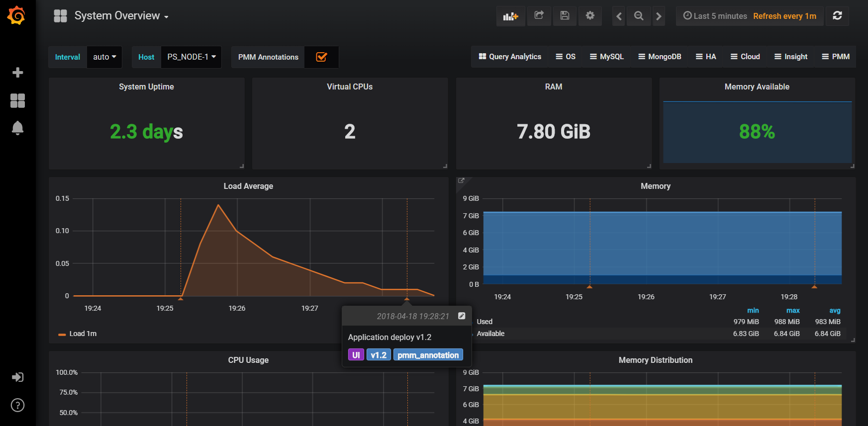
Task: Open the Host PS_NODE-1 dropdown
Action: pyautogui.click(x=191, y=57)
